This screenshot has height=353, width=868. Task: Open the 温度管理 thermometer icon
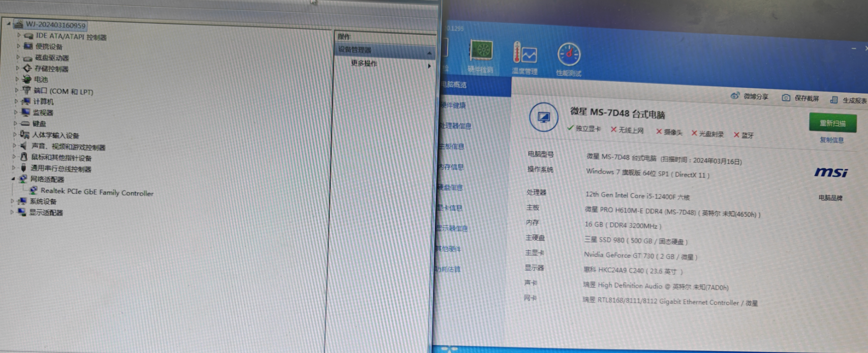pos(525,53)
